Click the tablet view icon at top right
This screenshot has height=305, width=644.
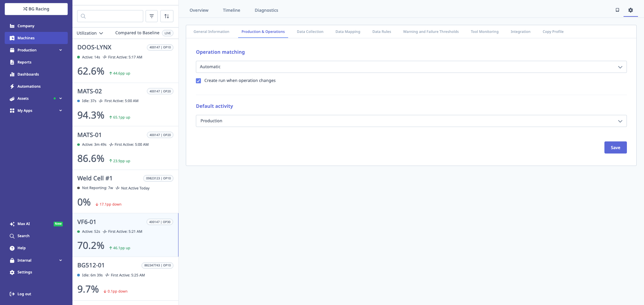[x=617, y=10]
